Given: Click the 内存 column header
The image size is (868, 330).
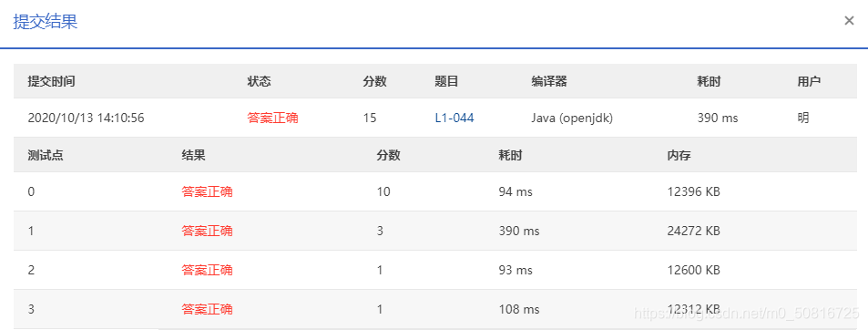Looking at the screenshot, I should pyautogui.click(x=679, y=156).
